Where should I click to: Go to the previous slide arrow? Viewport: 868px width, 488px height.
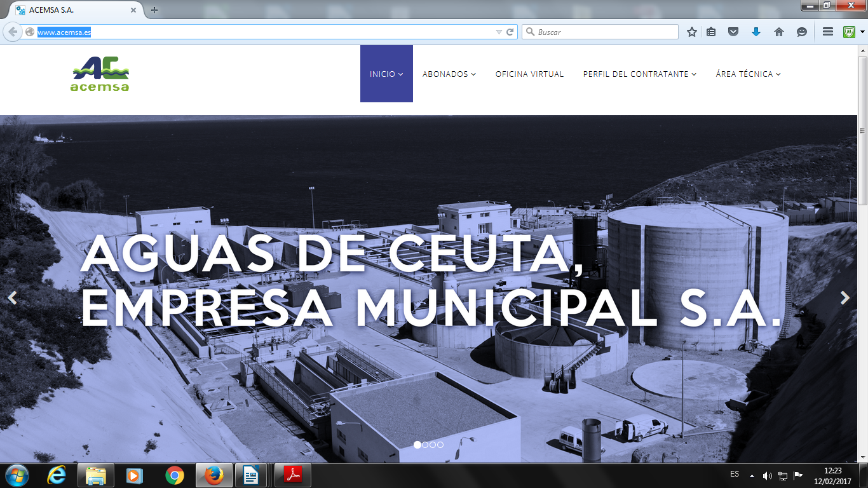[x=12, y=298]
